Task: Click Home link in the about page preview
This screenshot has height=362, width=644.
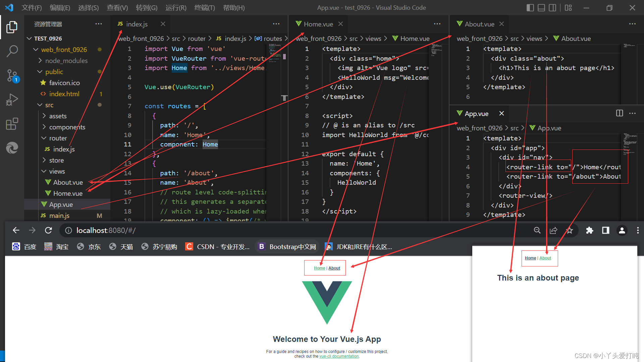Action: point(530,258)
